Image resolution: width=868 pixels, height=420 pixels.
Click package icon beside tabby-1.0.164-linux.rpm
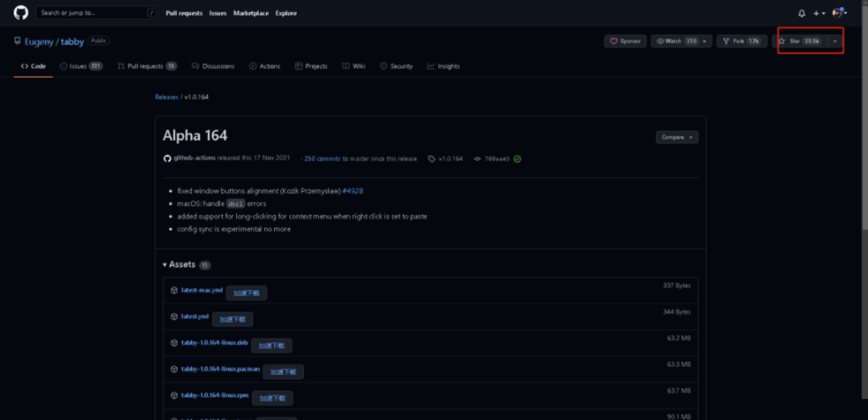coord(174,395)
